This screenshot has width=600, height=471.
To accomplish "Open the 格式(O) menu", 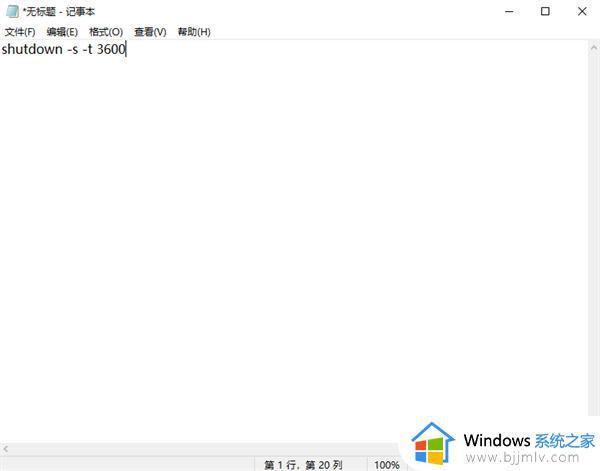I will coord(106,32).
